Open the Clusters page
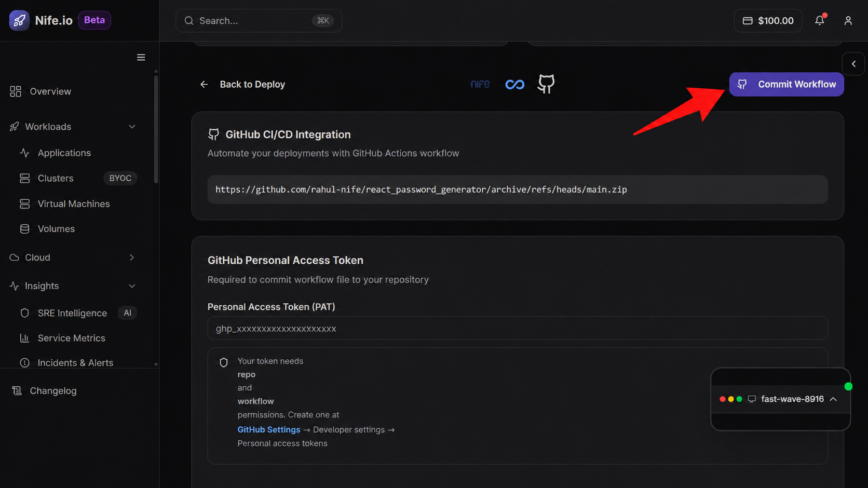The height and width of the screenshot is (488, 868). click(56, 178)
